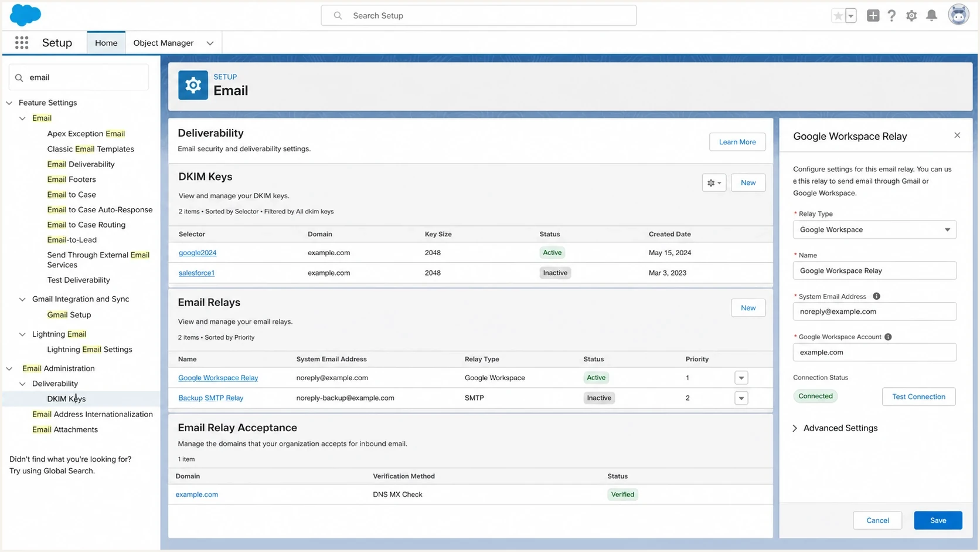Click New in the Email Relays section

[x=748, y=308]
